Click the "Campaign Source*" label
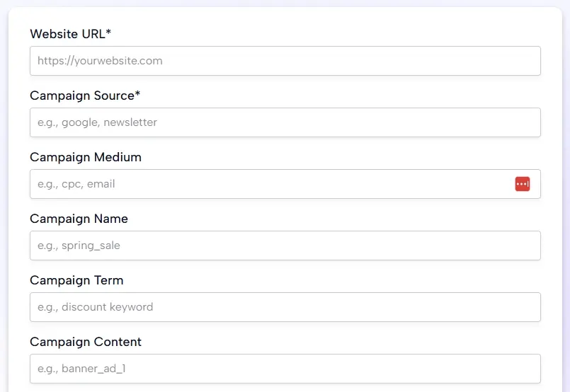570x392 pixels. [85, 96]
